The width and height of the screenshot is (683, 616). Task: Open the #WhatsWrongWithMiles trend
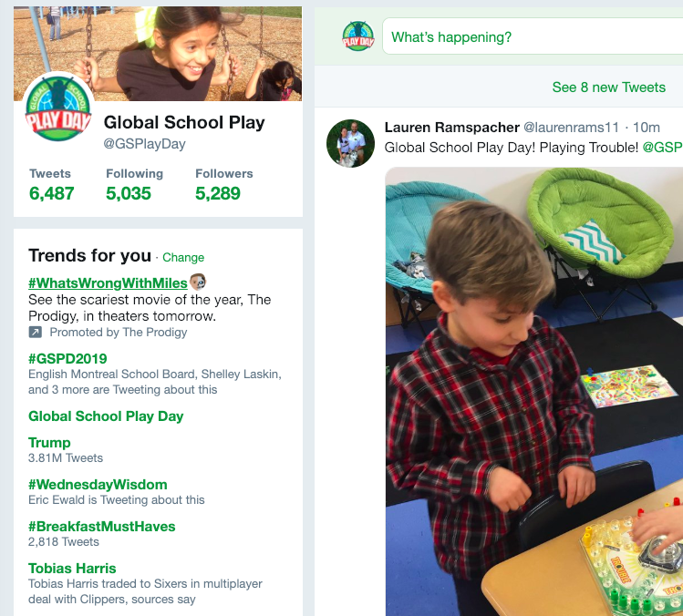[108, 283]
